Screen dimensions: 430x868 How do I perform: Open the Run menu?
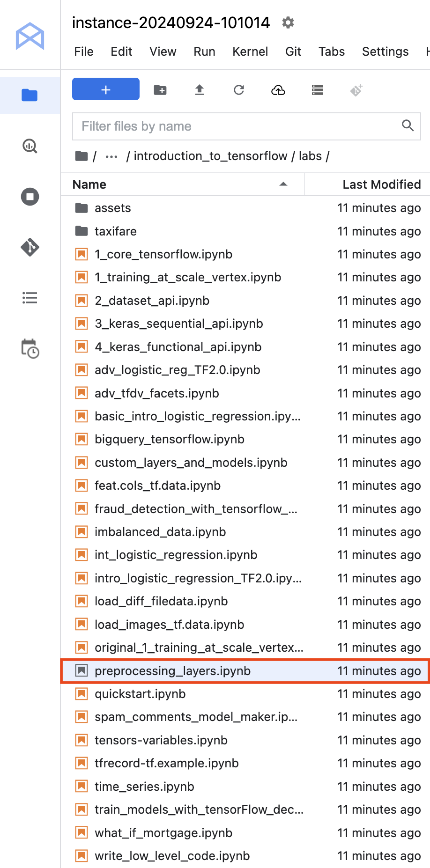205,51
